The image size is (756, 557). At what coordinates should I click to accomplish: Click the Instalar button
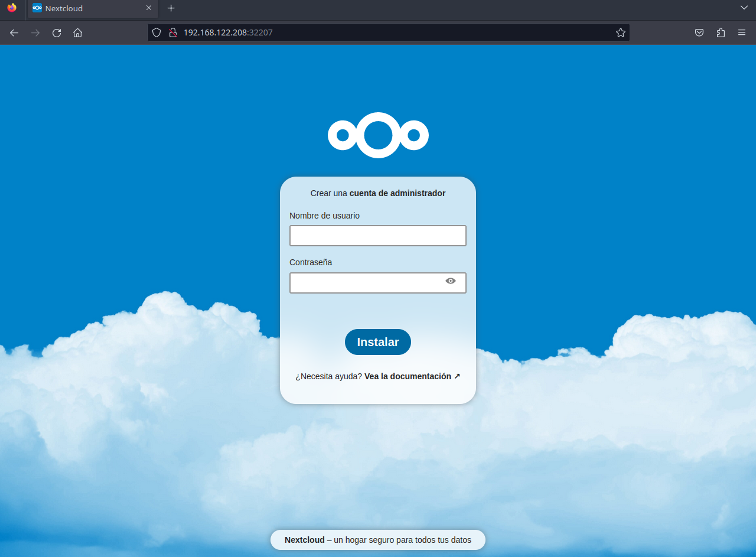378,342
